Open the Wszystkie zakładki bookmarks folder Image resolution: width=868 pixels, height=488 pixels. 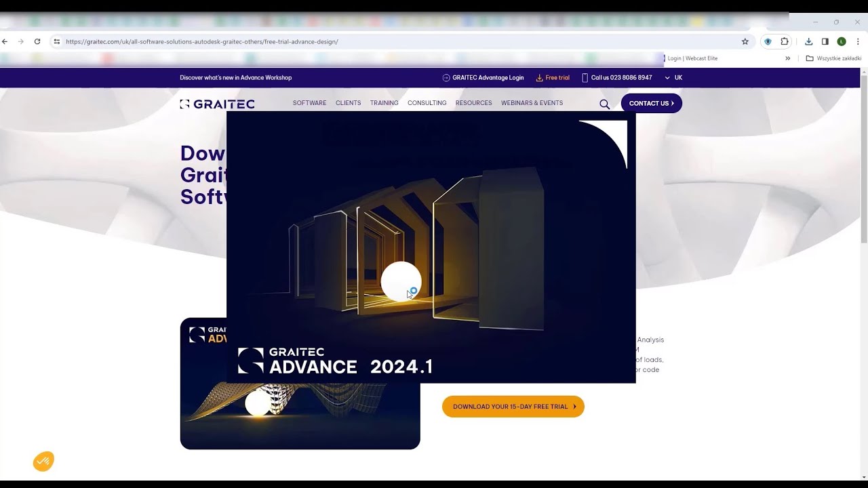tap(833, 58)
